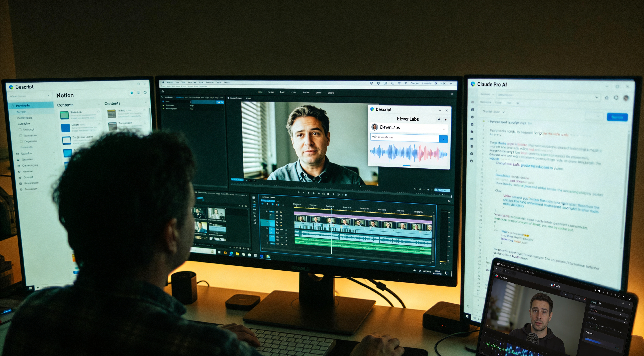Viewport: 644px width, 356px height.
Task: Tick the topmost of three sidebar checkboxes
Action: click(20, 130)
